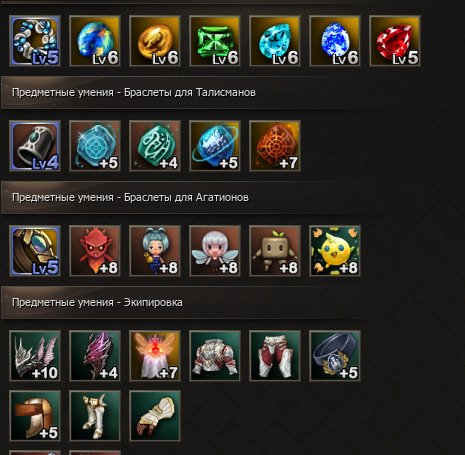Click the winged fairy agathion +8
465x455 pixels.
(215, 251)
